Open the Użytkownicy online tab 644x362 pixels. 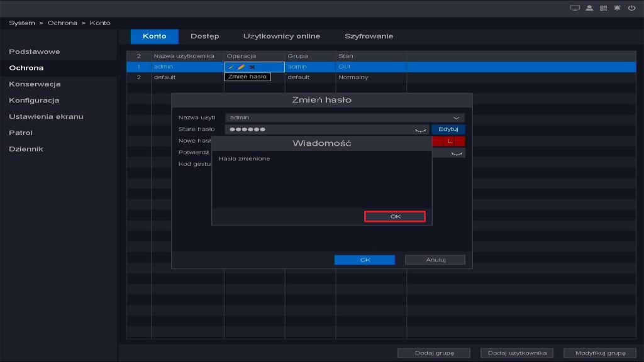coord(282,36)
